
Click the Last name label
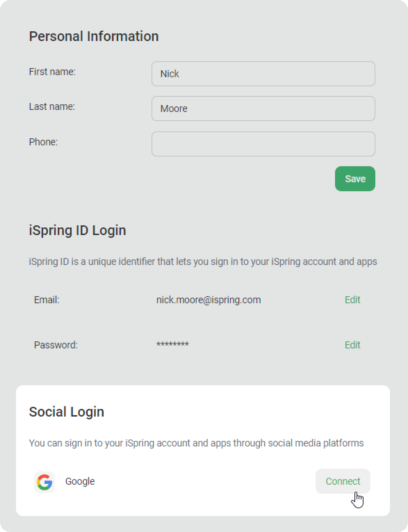coord(52,106)
